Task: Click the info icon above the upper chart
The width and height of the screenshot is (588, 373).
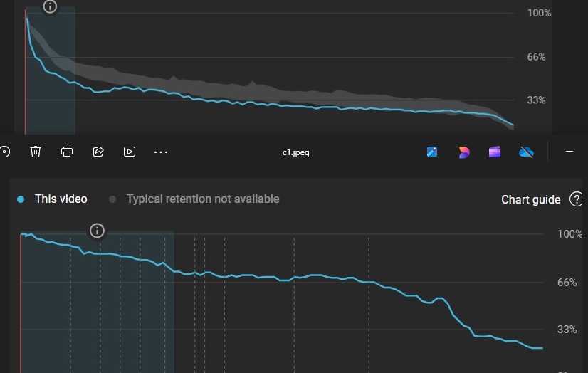Action: [x=50, y=6]
